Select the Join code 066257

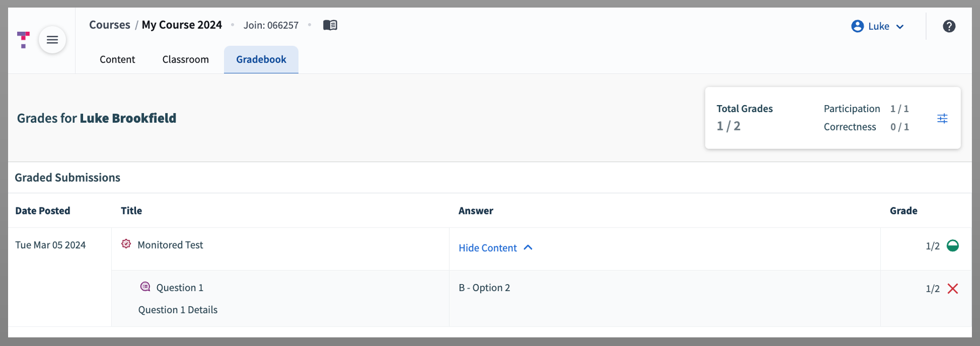(x=271, y=25)
